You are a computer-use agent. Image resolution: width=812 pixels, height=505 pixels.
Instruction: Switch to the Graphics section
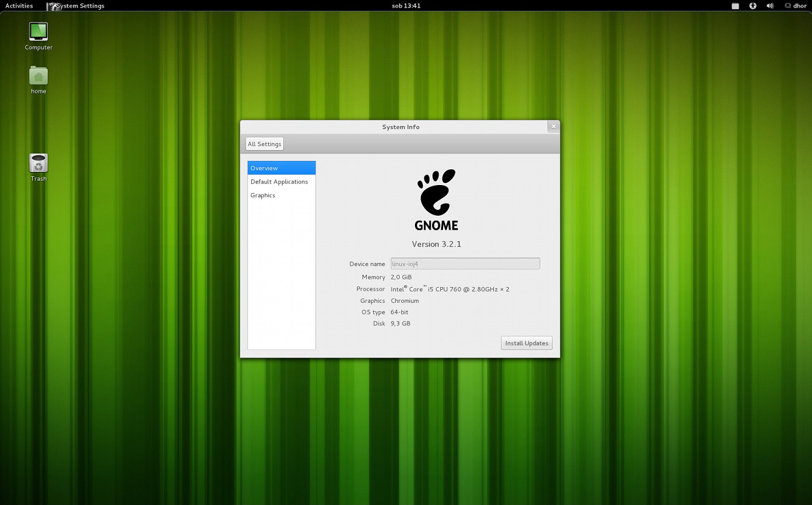(x=281, y=195)
